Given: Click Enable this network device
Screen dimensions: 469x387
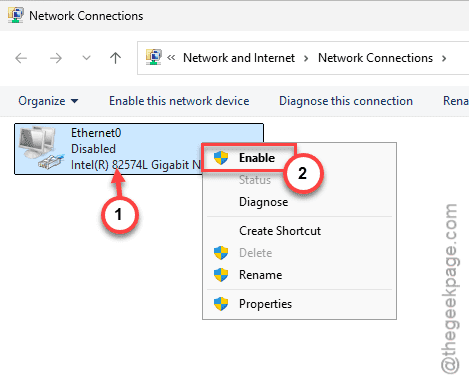Looking at the screenshot, I should 179,101.
